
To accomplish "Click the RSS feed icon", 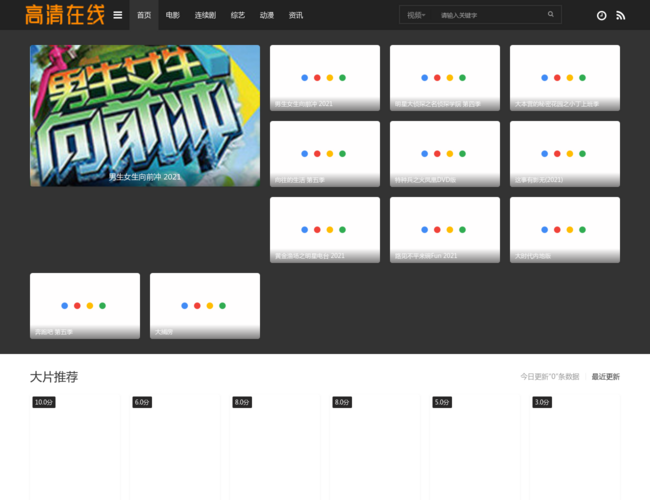I will click(x=620, y=16).
